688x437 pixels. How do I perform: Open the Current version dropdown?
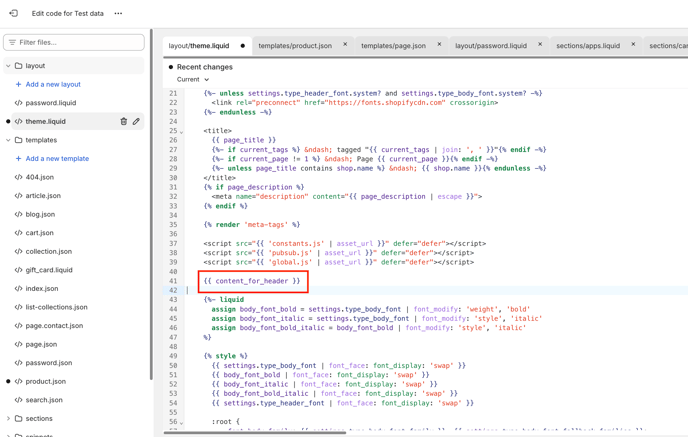tap(193, 79)
